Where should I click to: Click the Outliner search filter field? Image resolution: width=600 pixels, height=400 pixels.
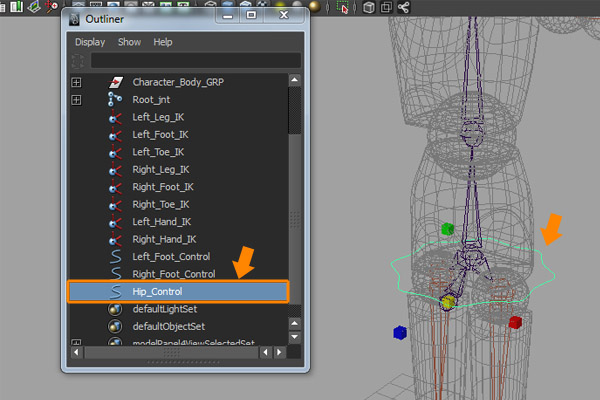point(195,60)
